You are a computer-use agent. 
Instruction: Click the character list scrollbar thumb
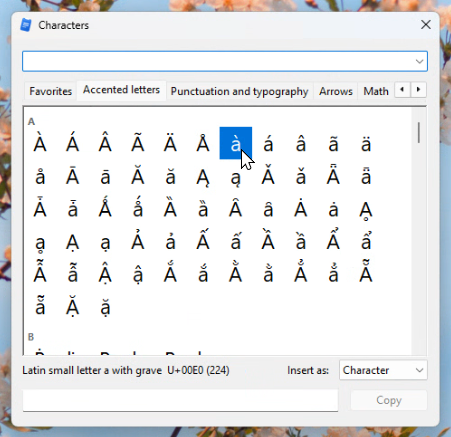(419, 133)
